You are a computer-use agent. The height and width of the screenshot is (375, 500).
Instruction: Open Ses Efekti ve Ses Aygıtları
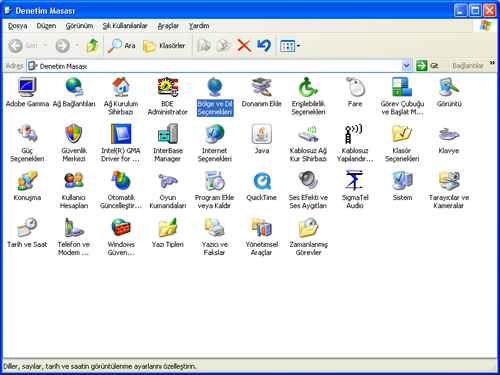click(308, 190)
